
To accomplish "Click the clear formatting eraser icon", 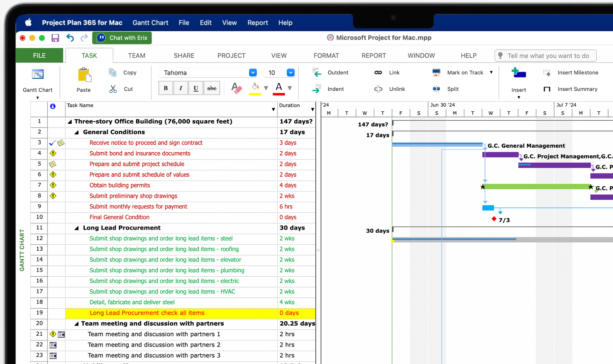I will [x=236, y=88].
